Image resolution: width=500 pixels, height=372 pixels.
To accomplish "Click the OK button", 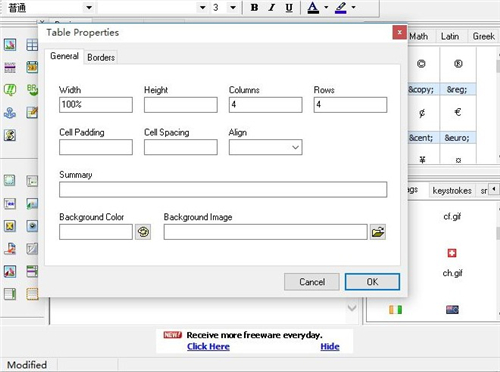I will (x=372, y=282).
